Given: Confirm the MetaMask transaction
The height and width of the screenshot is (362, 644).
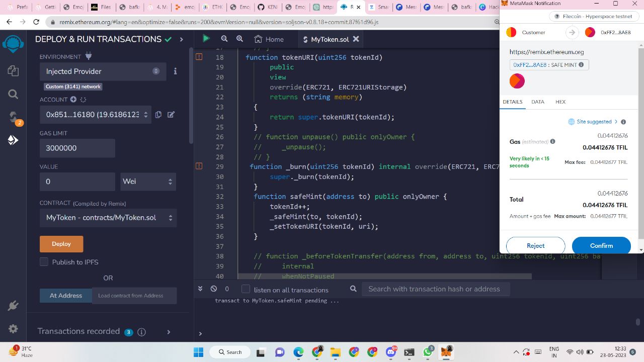Looking at the screenshot, I should pos(601,246).
